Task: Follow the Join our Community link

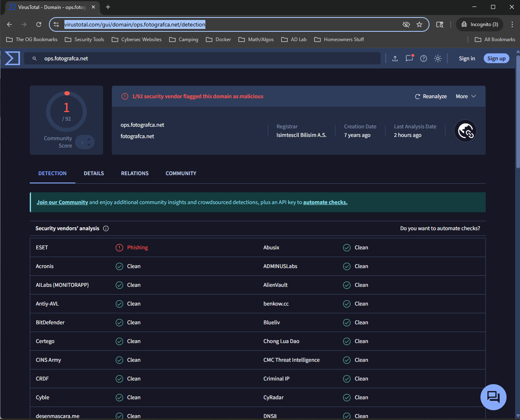Action: [x=62, y=202]
